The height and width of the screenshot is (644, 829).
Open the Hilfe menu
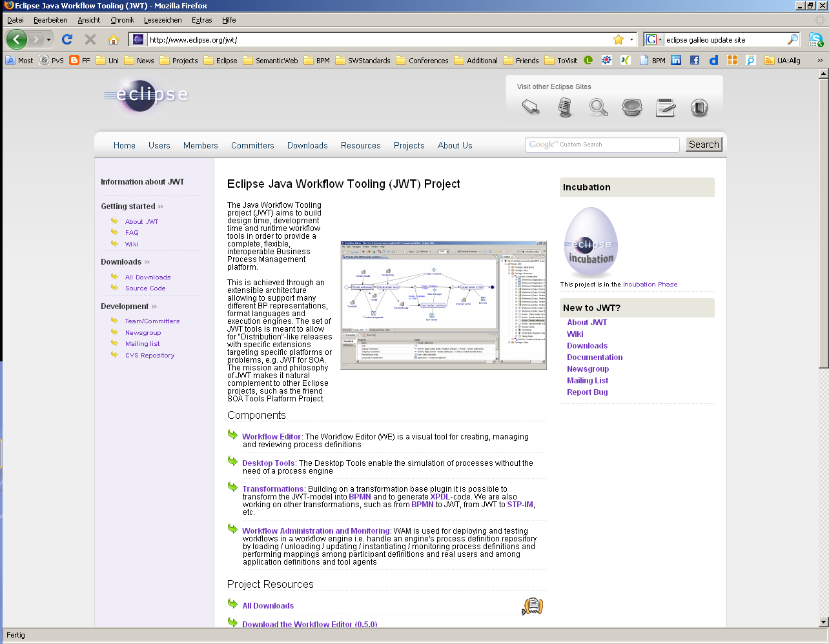pos(229,20)
